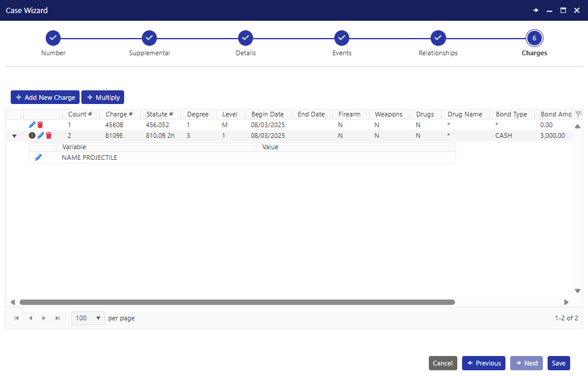Edit the NAME PROJECTILE variable

click(x=39, y=157)
